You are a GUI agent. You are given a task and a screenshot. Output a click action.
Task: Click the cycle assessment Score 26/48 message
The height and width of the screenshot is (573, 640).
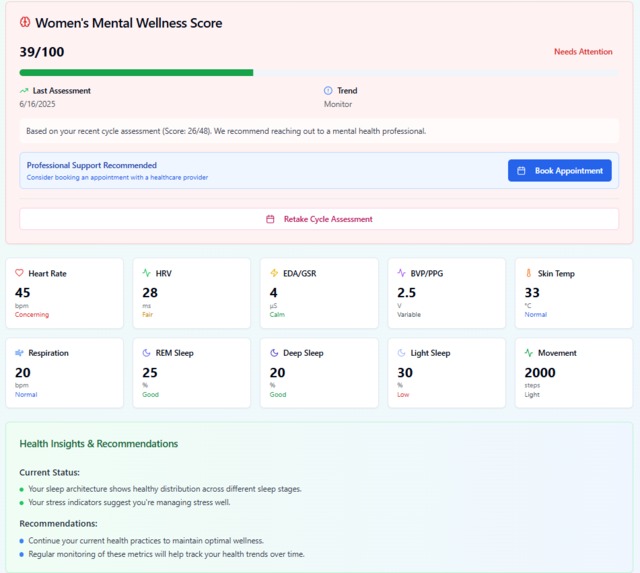tap(226, 131)
